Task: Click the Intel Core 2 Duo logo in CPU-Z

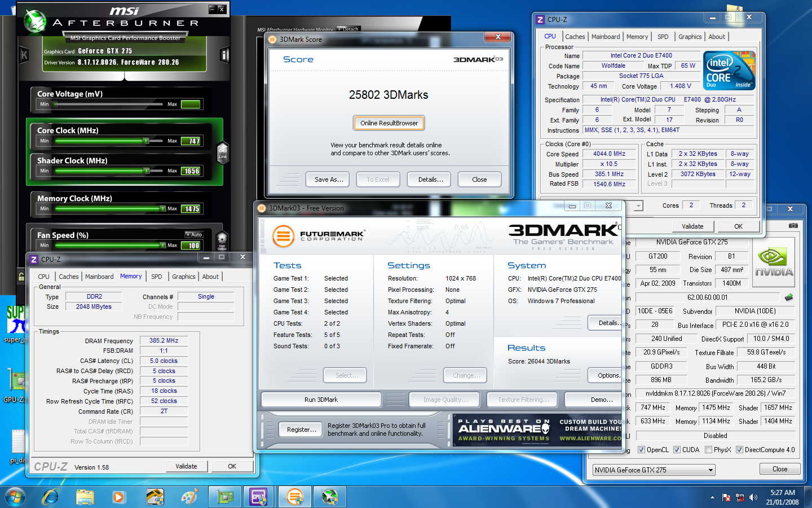Action: click(730, 71)
